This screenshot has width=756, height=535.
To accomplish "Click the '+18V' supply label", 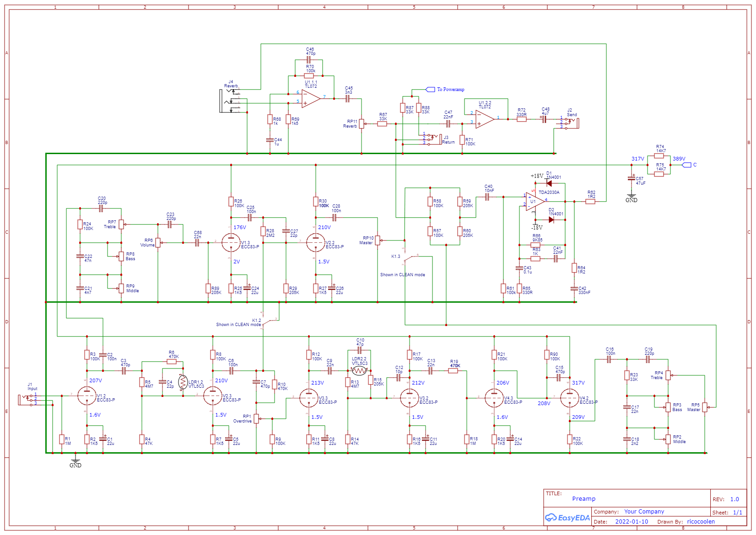I will [x=537, y=176].
